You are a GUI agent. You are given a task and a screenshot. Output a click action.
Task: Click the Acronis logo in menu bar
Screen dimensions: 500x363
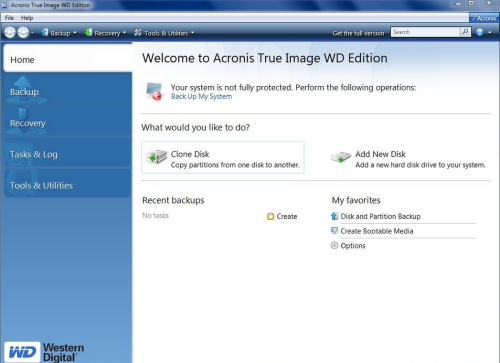click(484, 18)
